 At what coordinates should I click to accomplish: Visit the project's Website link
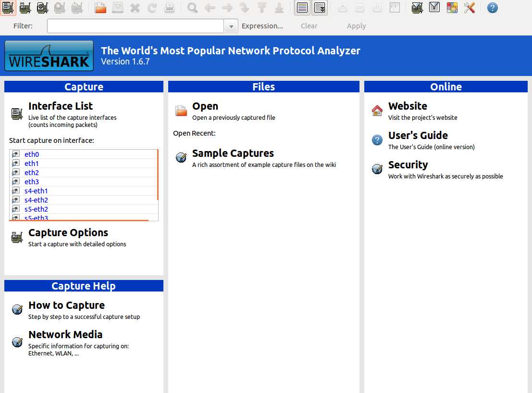[x=408, y=106]
